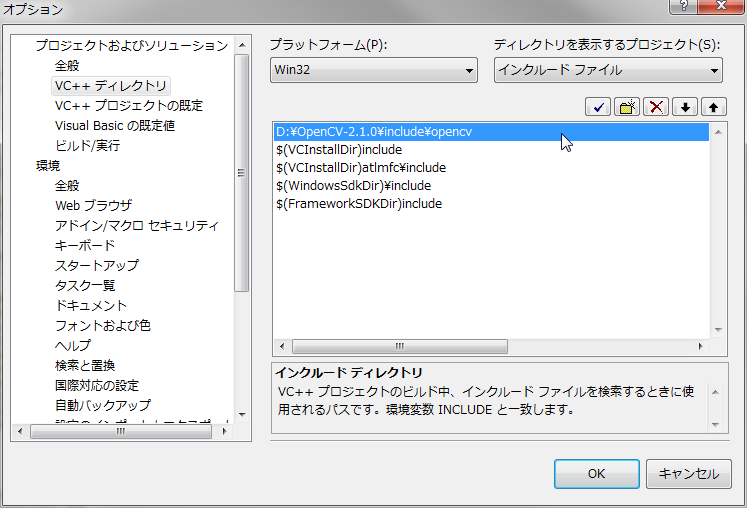Delete the selected directory with the red X
Viewport: 747px width, 508px height.
click(x=656, y=107)
